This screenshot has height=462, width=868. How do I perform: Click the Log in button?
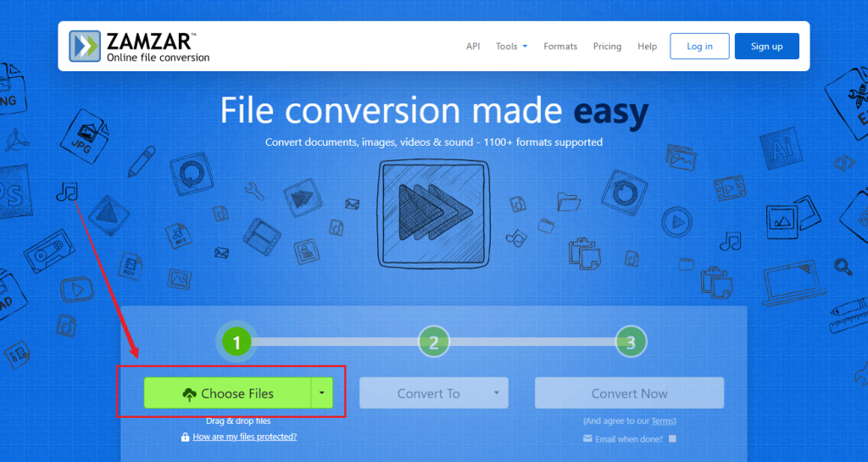coord(699,46)
